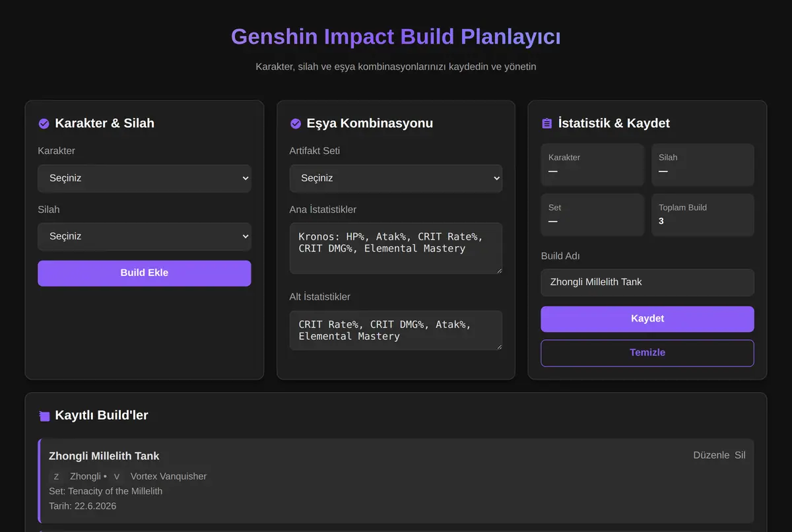
Task: Click the Set stat card
Action: coord(593,215)
